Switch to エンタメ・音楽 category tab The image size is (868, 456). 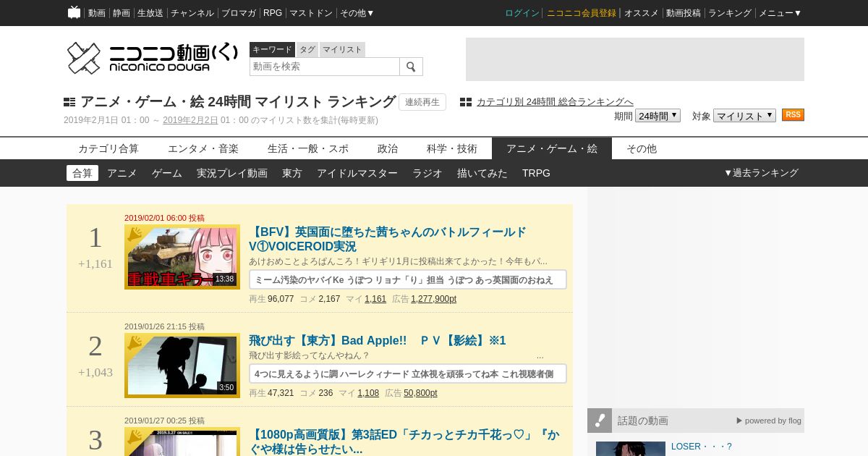(203, 148)
